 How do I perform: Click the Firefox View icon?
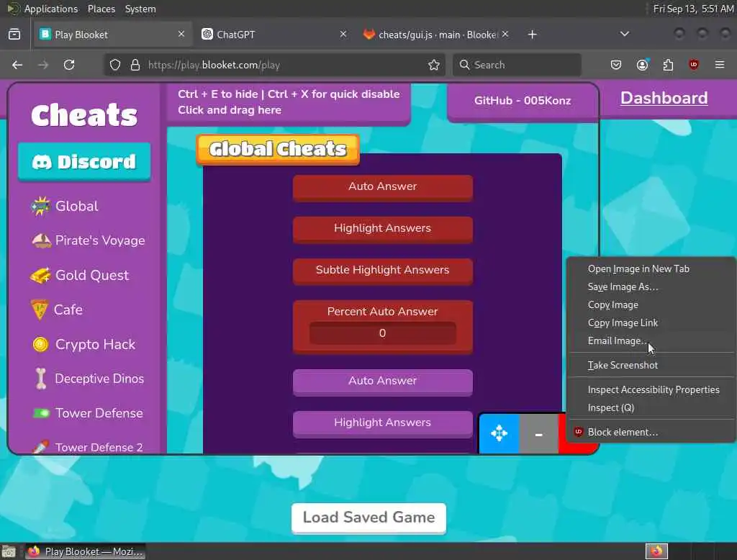[14, 35]
